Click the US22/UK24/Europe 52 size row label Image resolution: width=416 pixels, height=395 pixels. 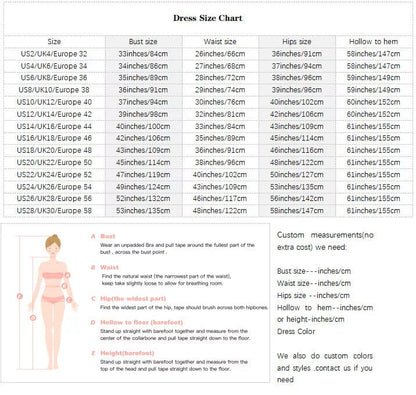54,175
